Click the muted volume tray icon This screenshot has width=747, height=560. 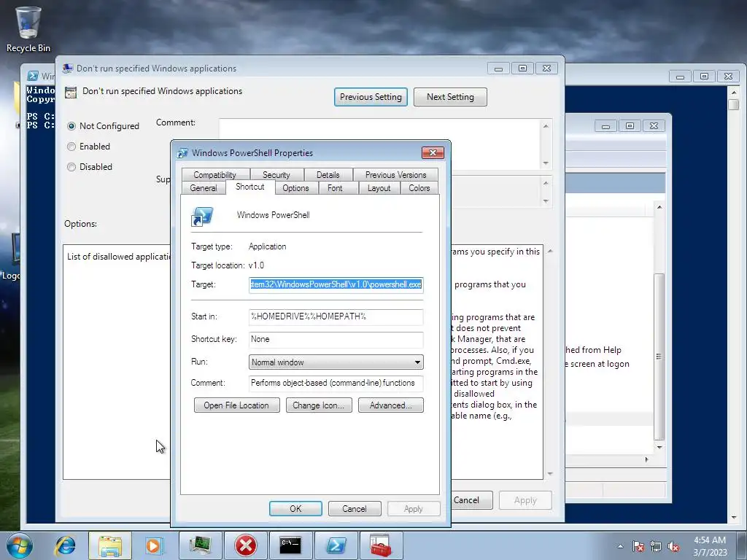(x=673, y=546)
